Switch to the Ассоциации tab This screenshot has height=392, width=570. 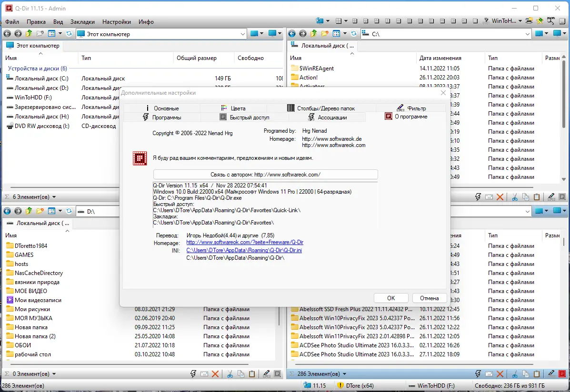point(327,118)
